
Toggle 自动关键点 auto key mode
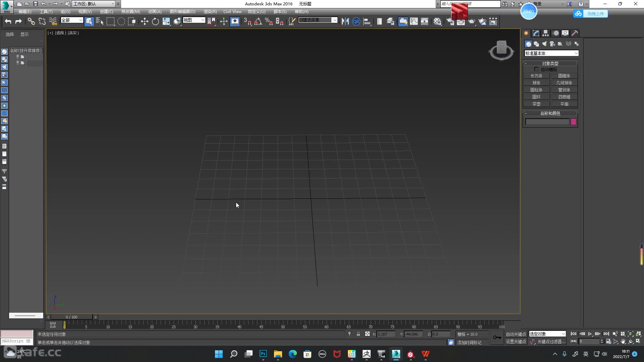coord(516,334)
